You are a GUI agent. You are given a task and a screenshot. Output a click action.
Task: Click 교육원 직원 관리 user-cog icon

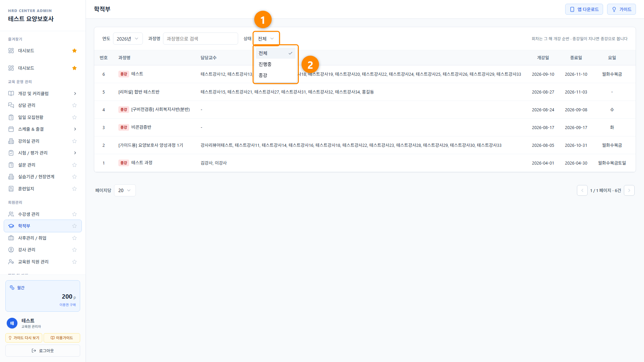coord(11,262)
